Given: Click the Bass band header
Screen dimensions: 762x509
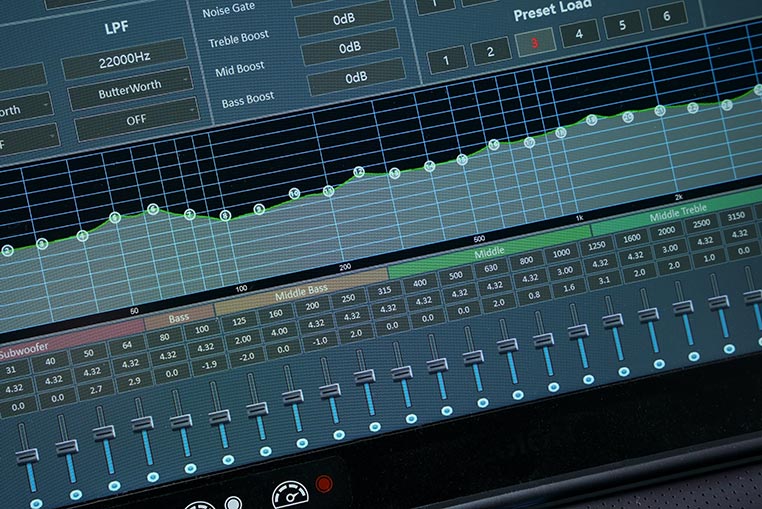Looking at the screenshot, I should pos(179,318).
